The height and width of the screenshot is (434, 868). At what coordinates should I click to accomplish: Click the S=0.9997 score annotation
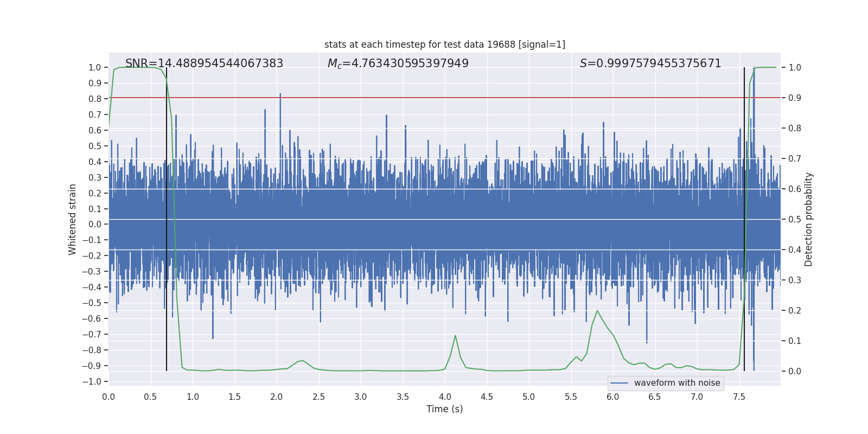pyautogui.click(x=650, y=63)
